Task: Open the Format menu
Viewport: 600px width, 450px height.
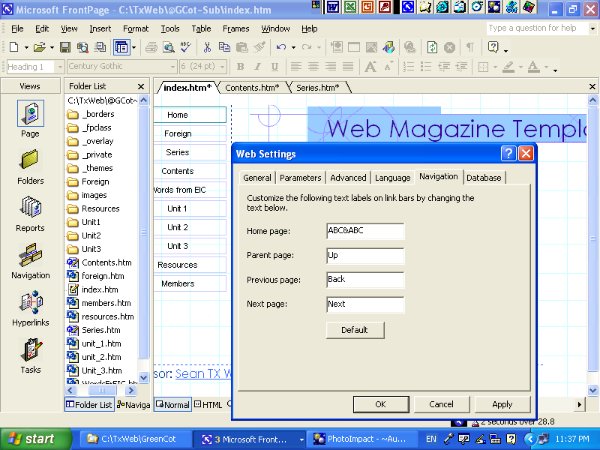Action: point(135,29)
